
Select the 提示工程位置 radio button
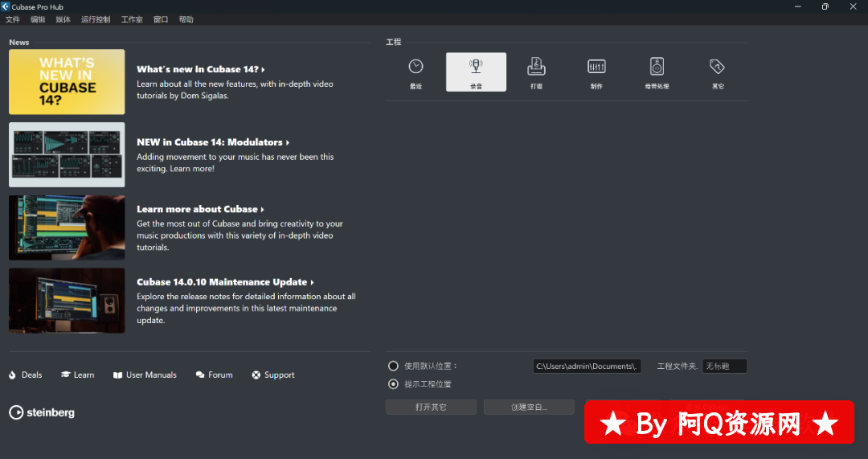click(393, 383)
